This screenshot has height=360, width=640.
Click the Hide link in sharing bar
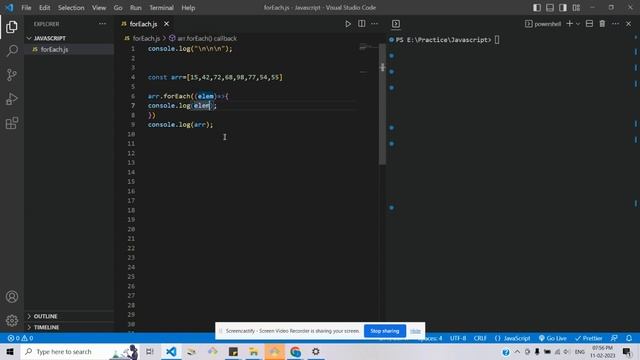(x=416, y=331)
